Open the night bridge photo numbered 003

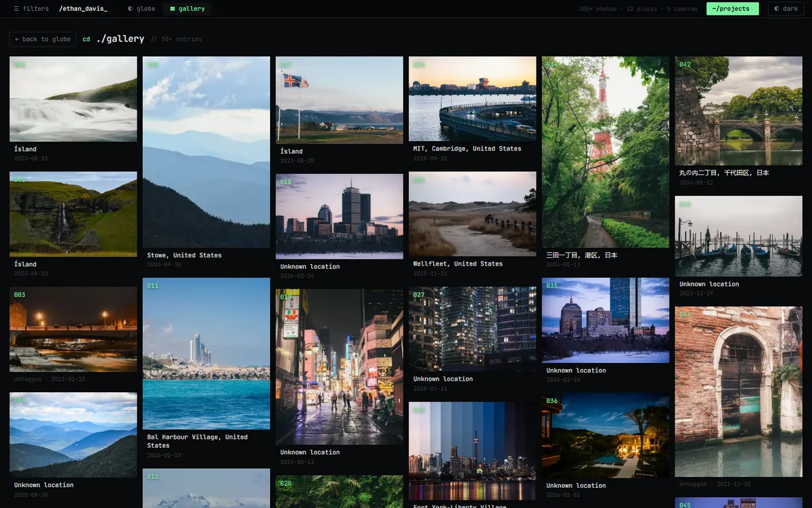pos(73,329)
